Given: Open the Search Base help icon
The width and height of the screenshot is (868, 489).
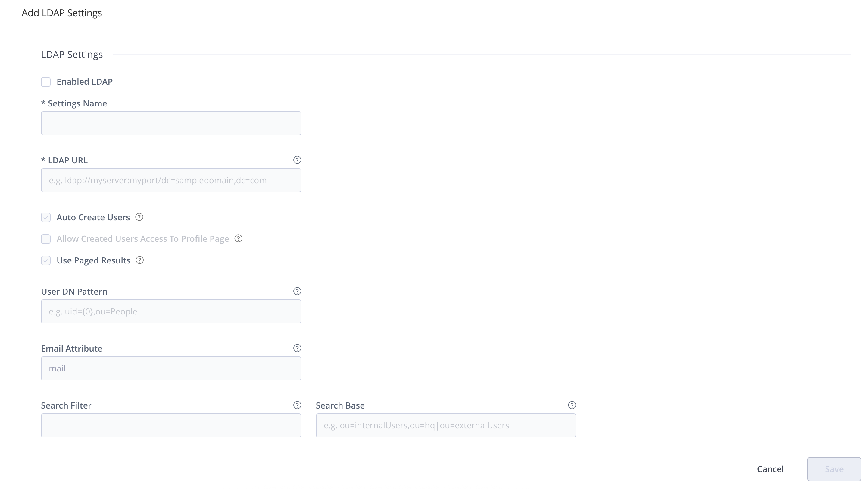Looking at the screenshot, I should (572, 405).
